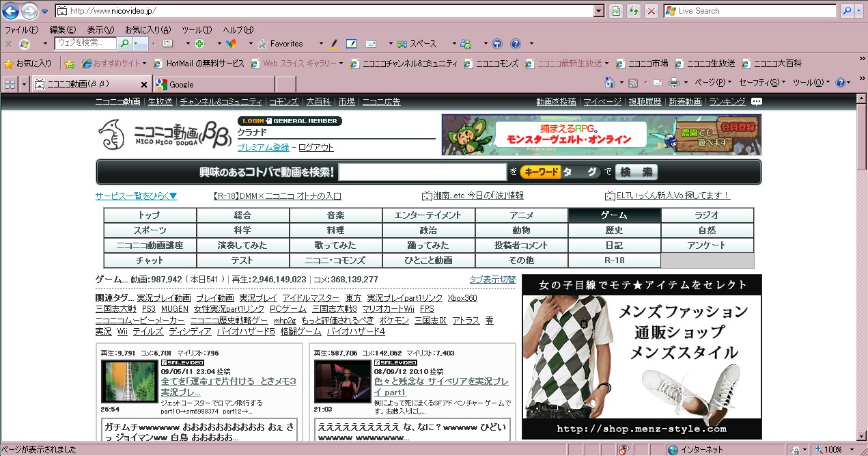Select the highlighter pen icon in toolbar
This screenshot has height=456, width=868.
pyautogui.click(x=334, y=44)
